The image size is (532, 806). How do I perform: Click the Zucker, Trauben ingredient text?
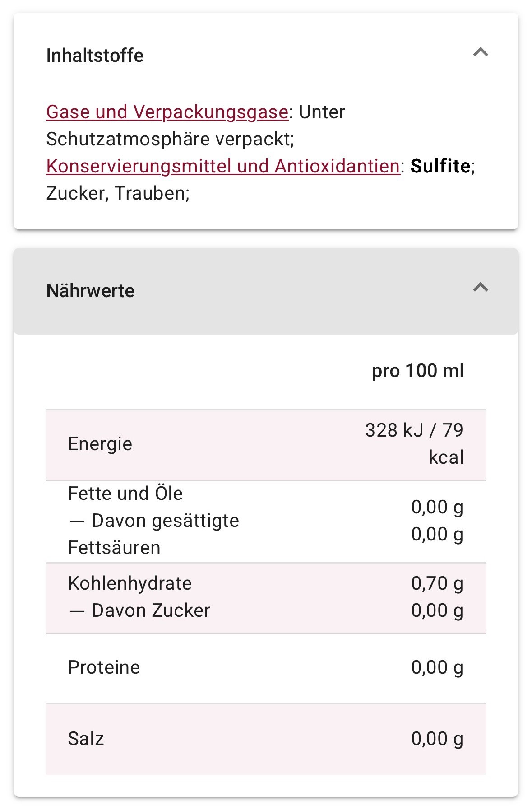tap(118, 193)
